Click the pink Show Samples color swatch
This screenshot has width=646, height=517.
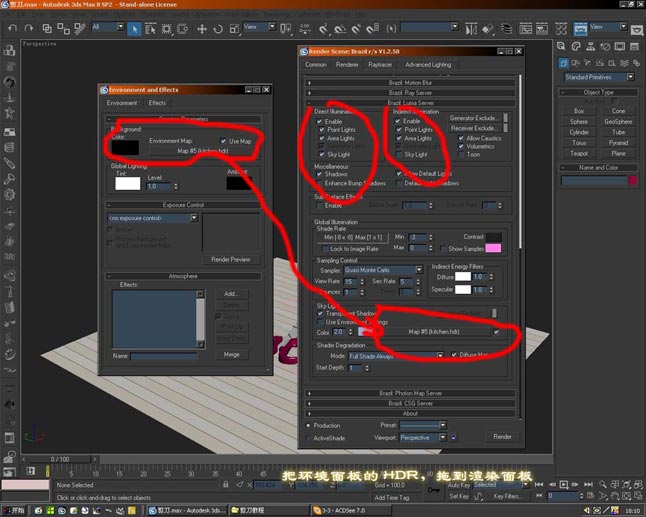[x=493, y=248]
